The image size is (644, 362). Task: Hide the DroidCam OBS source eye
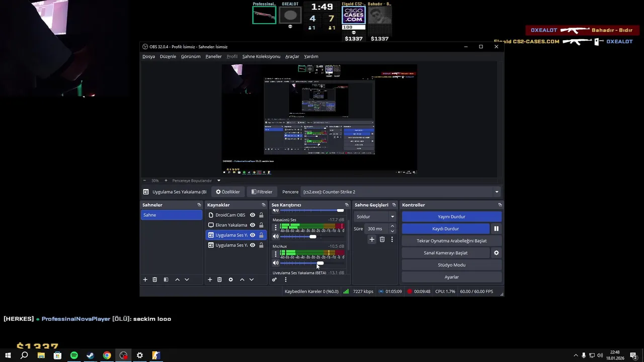click(x=253, y=215)
